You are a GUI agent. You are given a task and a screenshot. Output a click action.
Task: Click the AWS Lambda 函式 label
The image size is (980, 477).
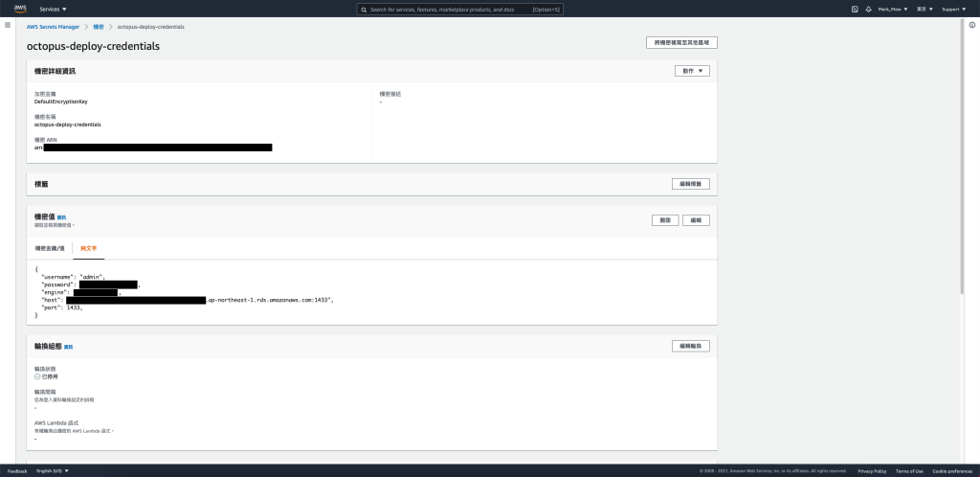(56, 423)
